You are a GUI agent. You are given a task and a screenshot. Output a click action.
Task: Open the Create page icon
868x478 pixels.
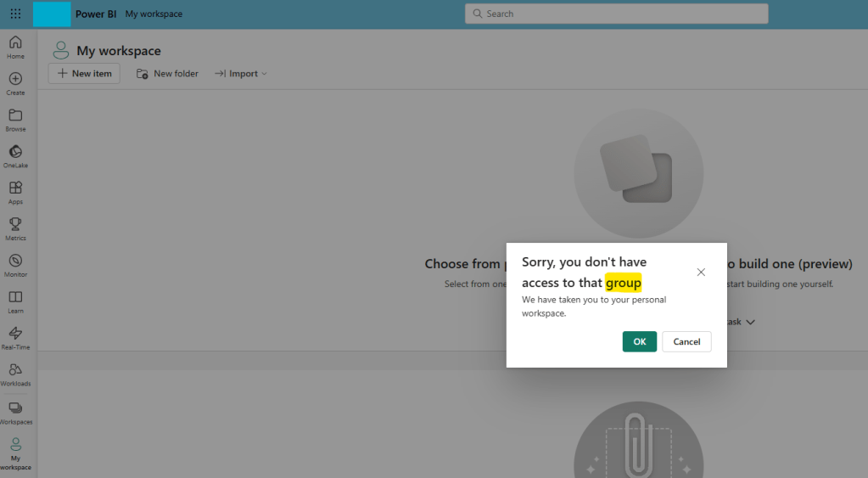[15, 83]
